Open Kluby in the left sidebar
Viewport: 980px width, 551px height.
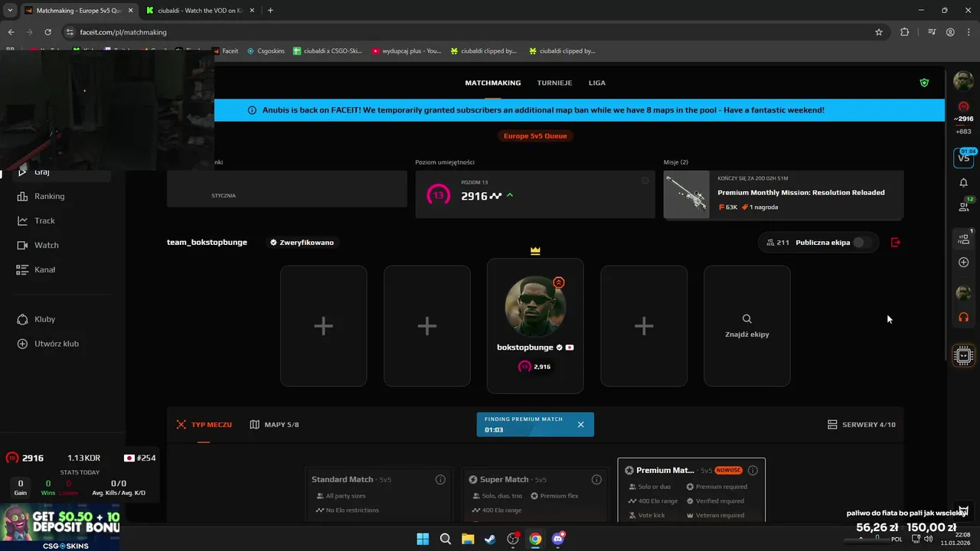tap(44, 319)
